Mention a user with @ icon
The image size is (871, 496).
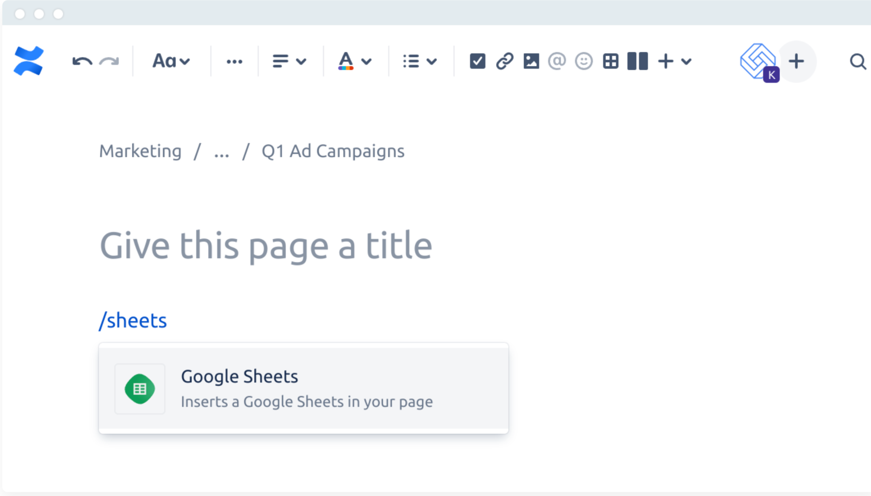pyautogui.click(x=557, y=62)
